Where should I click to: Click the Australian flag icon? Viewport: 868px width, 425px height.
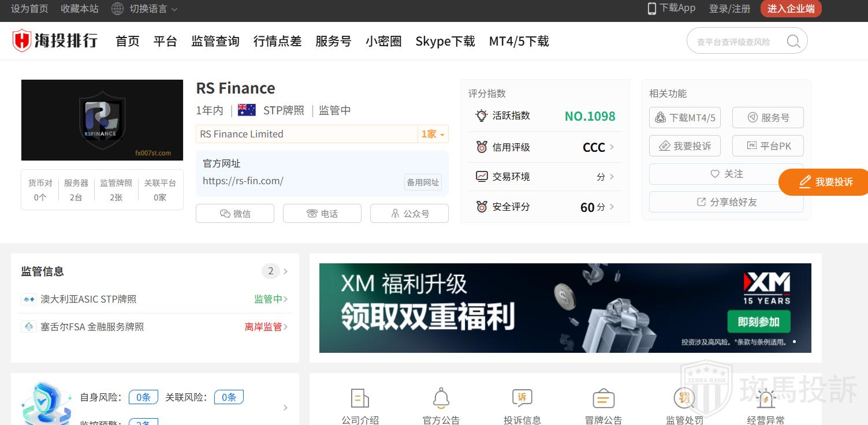coord(247,110)
